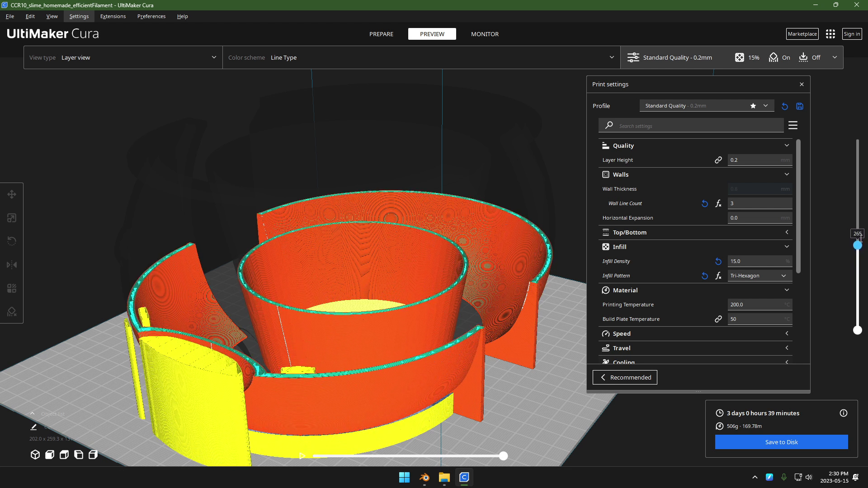Viewport: 868px width, 488px height.
Task: Reset Infill Pattern to default
Action: (705, 276)
